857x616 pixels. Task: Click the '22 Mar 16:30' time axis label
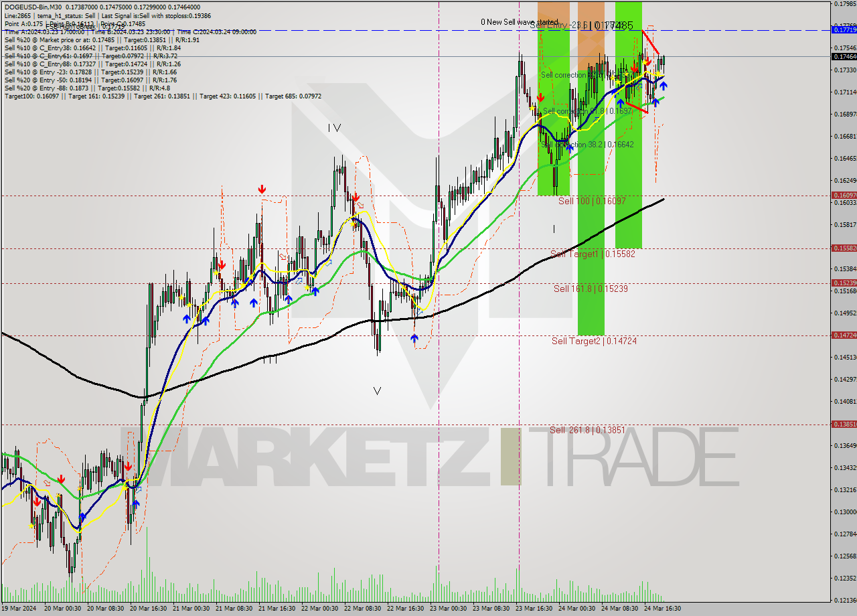click(x=406, y=609)
